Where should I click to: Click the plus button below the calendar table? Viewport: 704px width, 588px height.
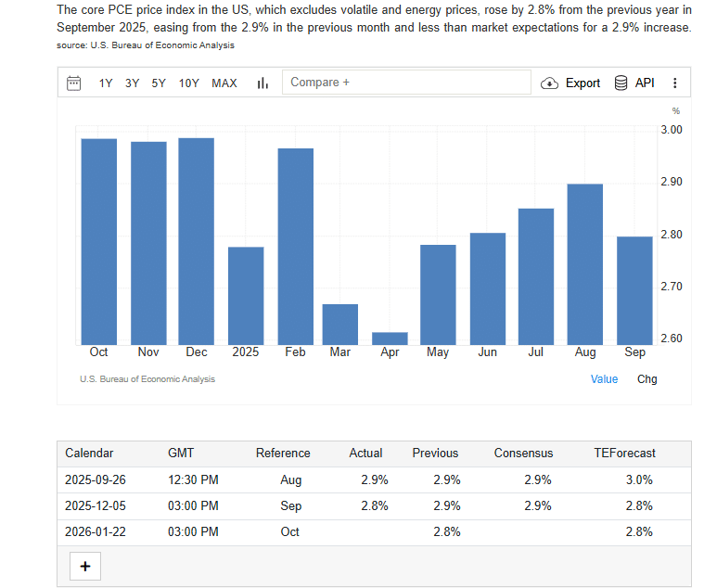click(x=85, y=567)
